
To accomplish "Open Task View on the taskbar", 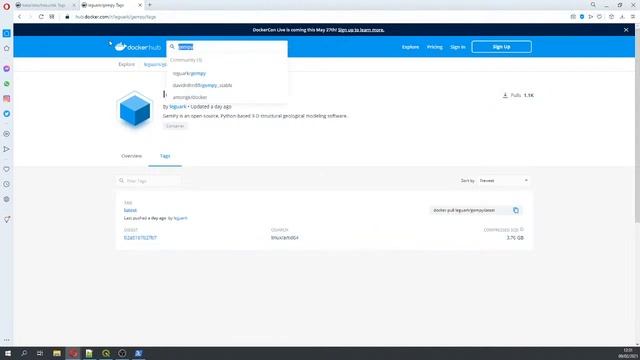I will (x=40, y=353).
